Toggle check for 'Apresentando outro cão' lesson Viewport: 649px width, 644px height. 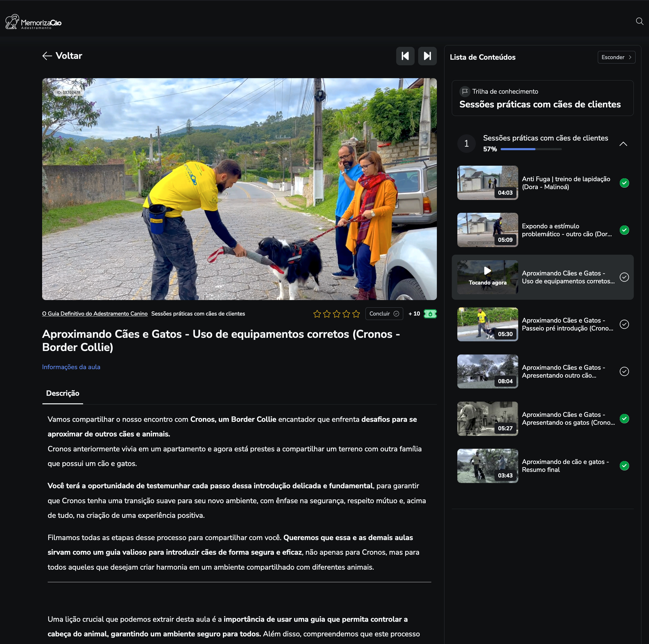[x=624, y=371]
